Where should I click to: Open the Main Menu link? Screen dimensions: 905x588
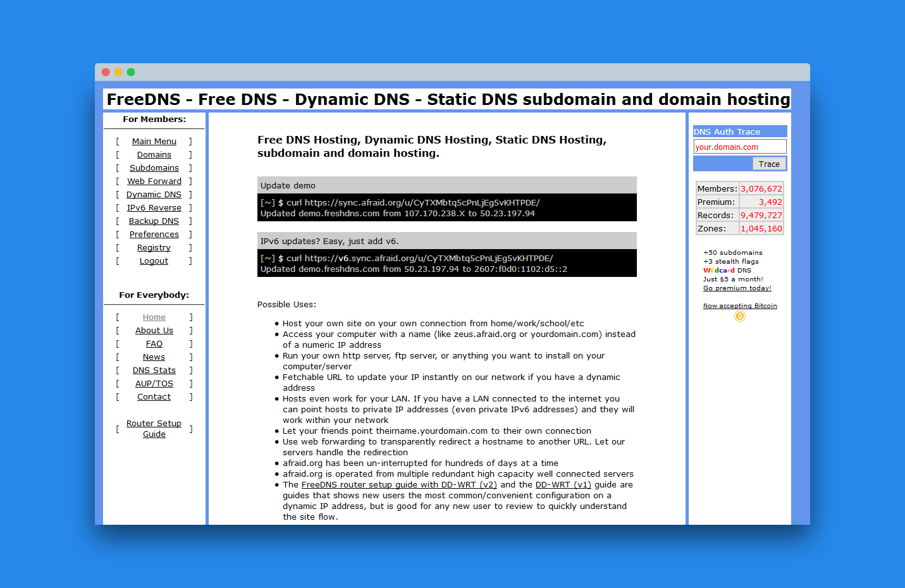tap(154, 142)
